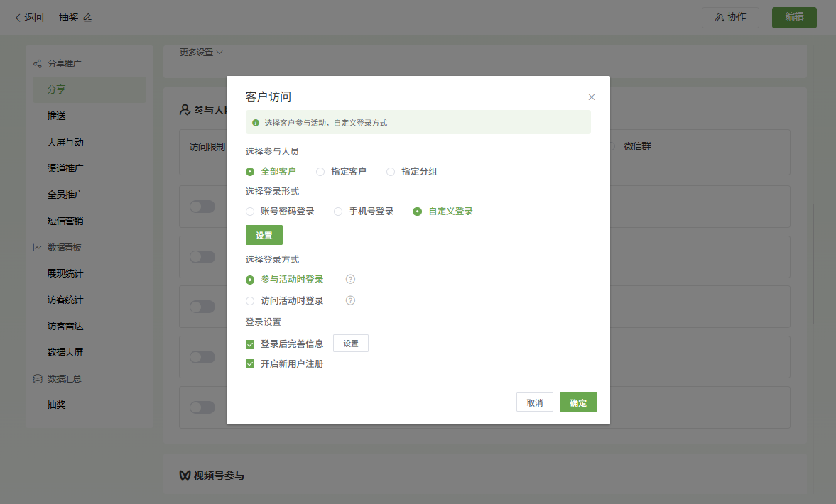Expand the 更多设置 dropdown
836x504 pixels.
[x=201, y=53]
